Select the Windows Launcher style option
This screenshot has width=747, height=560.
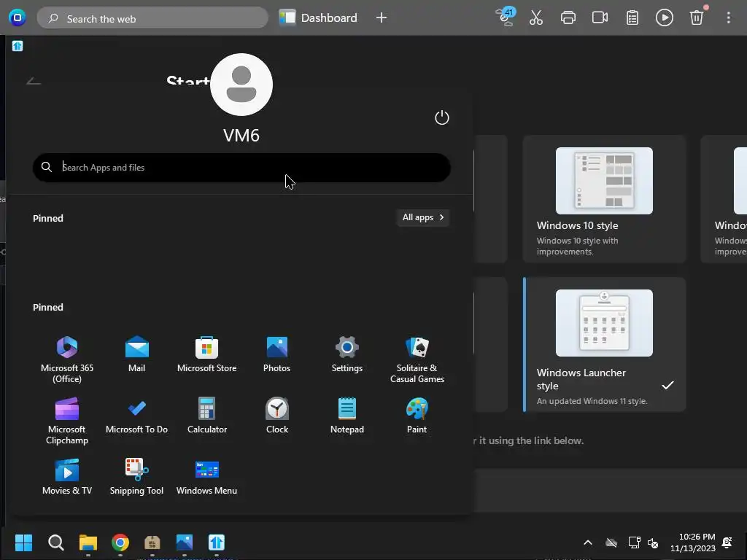604,344
